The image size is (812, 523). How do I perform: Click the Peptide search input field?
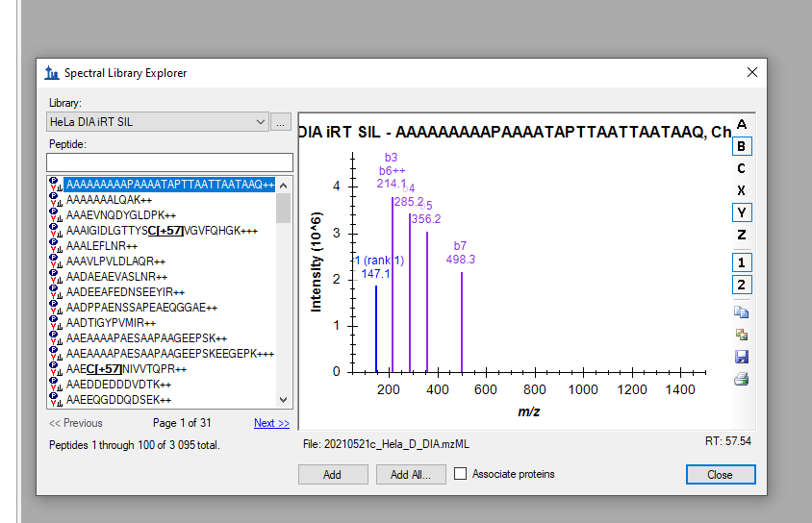[169, 162]
